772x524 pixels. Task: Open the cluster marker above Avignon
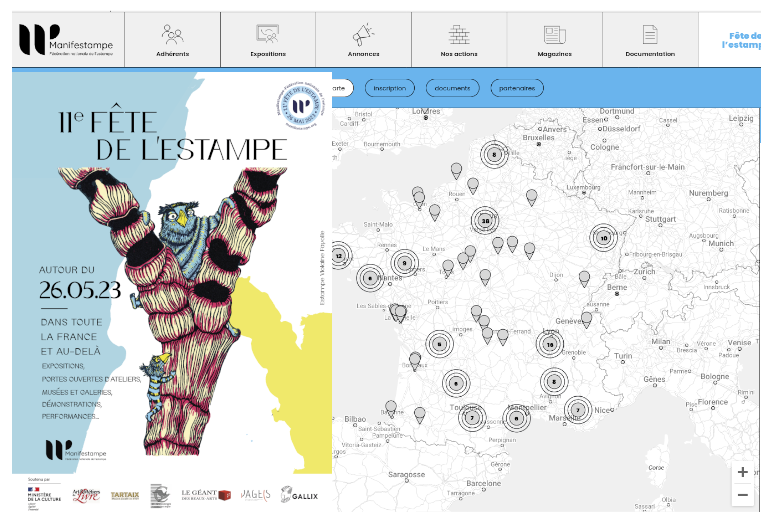(554, 382)
